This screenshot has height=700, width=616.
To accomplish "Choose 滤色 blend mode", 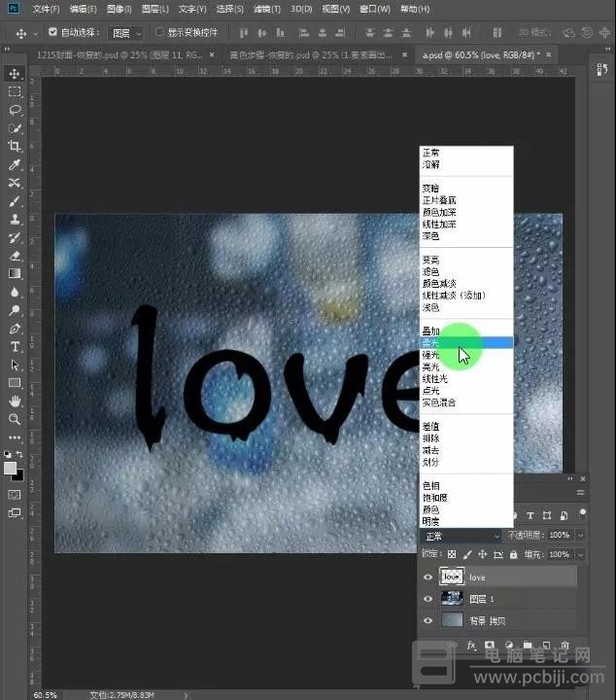I will point(466,271).
